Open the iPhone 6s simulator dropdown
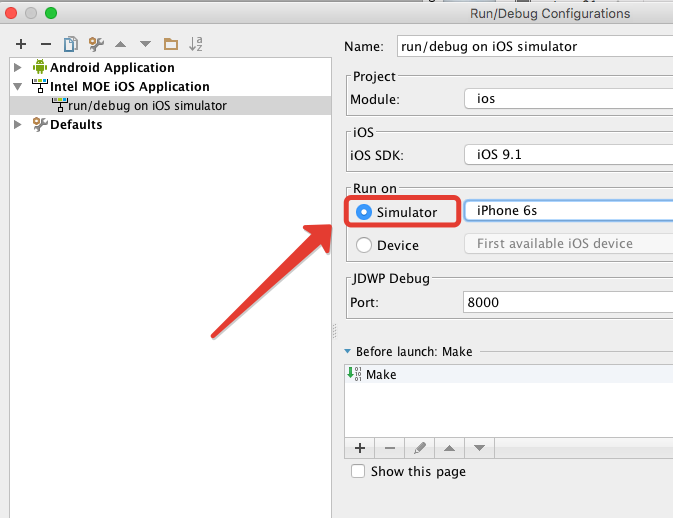This screenshot has height=518, width=673. tap(569, 211)
